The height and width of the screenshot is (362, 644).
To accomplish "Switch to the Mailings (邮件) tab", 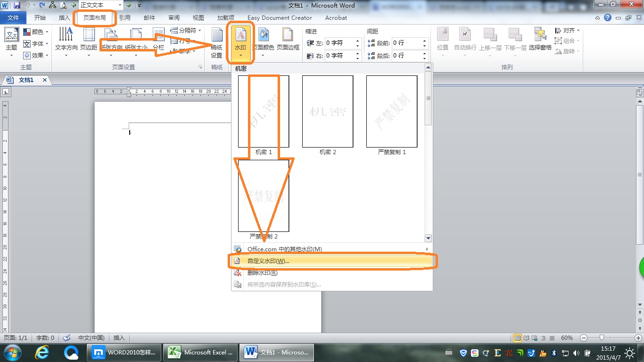I will pos(149,18).
